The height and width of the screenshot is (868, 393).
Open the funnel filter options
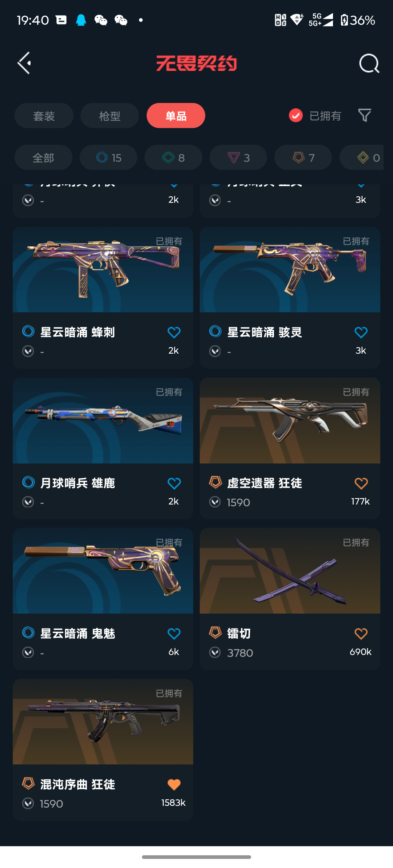click(x=365, y=116)
